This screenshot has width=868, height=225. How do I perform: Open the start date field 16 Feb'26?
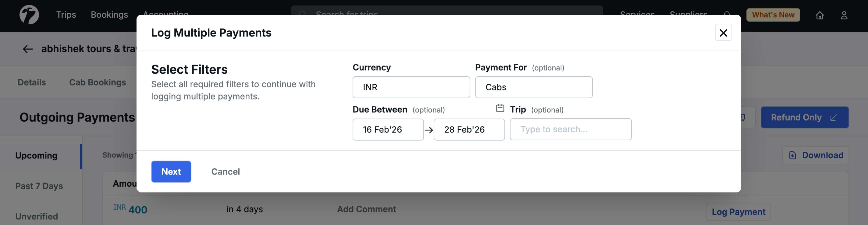click(388, 130)
